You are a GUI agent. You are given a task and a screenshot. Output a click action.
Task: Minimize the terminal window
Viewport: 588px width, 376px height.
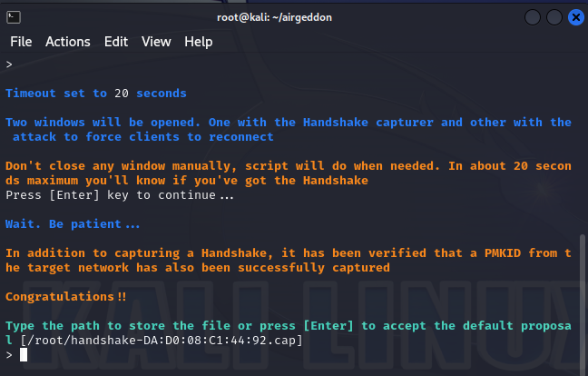(532, 16)
